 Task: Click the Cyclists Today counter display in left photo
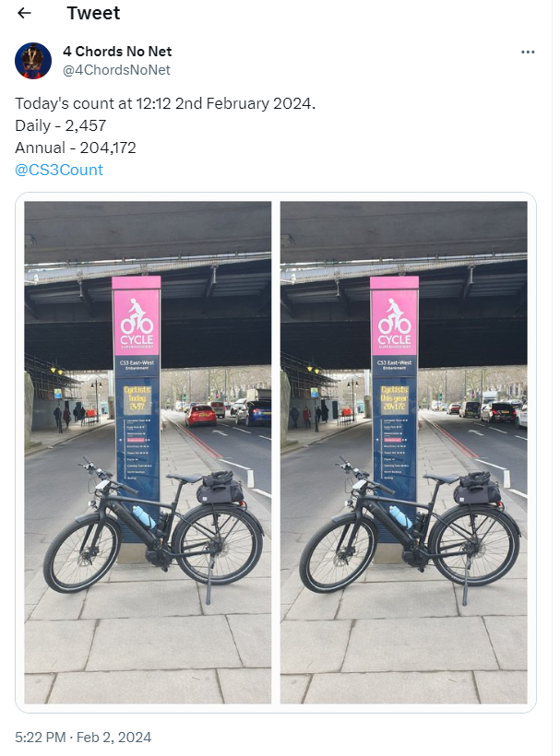pyautogui.click(x=137, y=399)
